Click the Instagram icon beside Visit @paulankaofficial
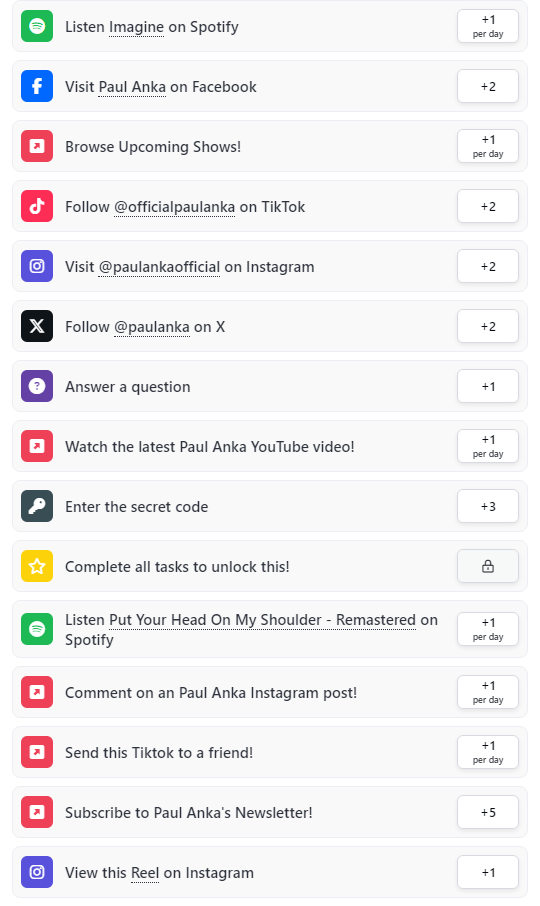The image size is (540, 906). (37, 266)
